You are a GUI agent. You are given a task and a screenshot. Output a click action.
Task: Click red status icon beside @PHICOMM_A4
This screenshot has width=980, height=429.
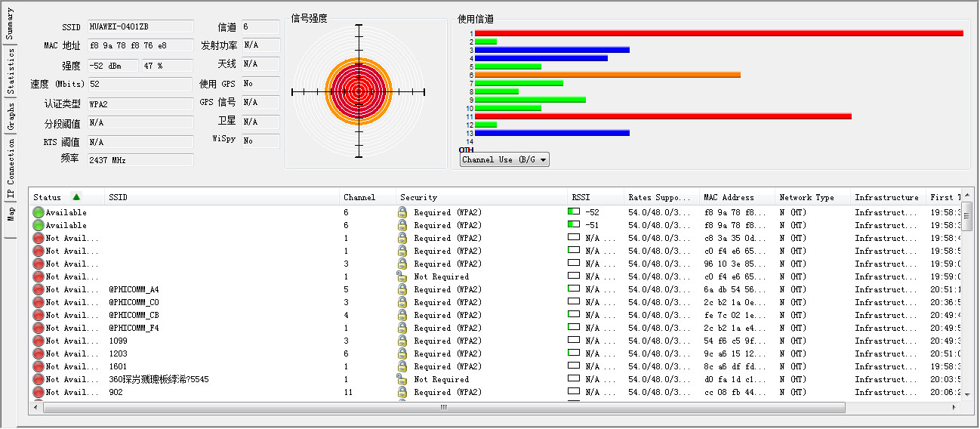click(39, 289)
